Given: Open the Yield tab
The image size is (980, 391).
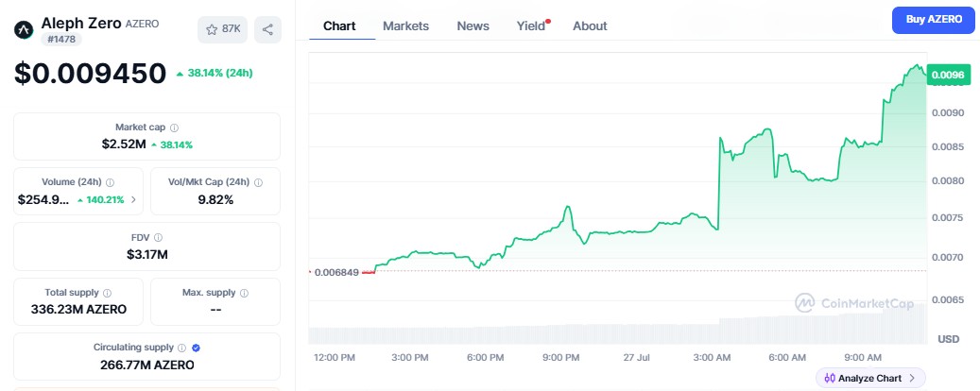Looking at the screenshot, I should tap(531, 25).
